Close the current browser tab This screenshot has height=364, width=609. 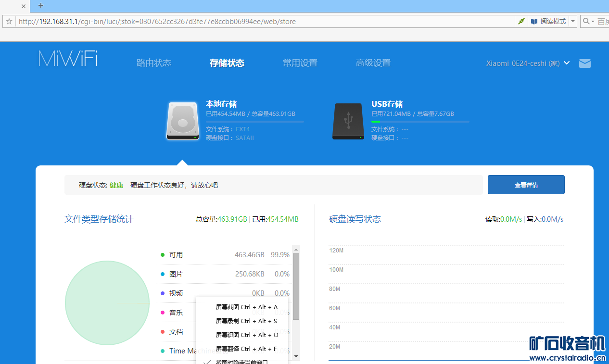point(23,6)
